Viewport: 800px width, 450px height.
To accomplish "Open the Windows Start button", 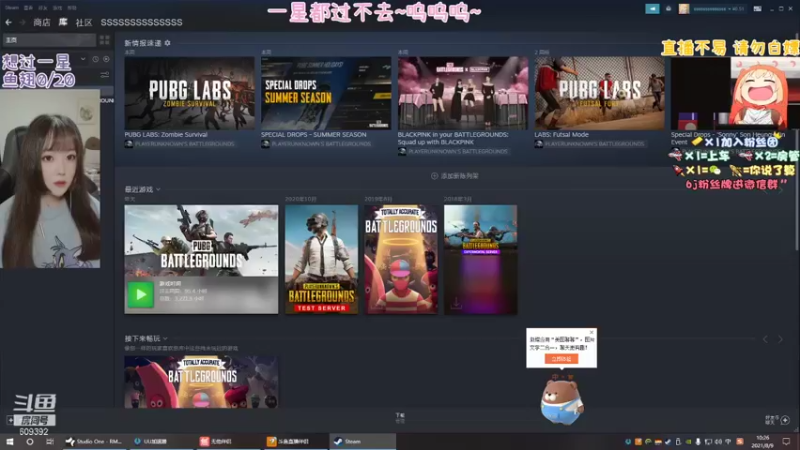I will coord(10,441).
